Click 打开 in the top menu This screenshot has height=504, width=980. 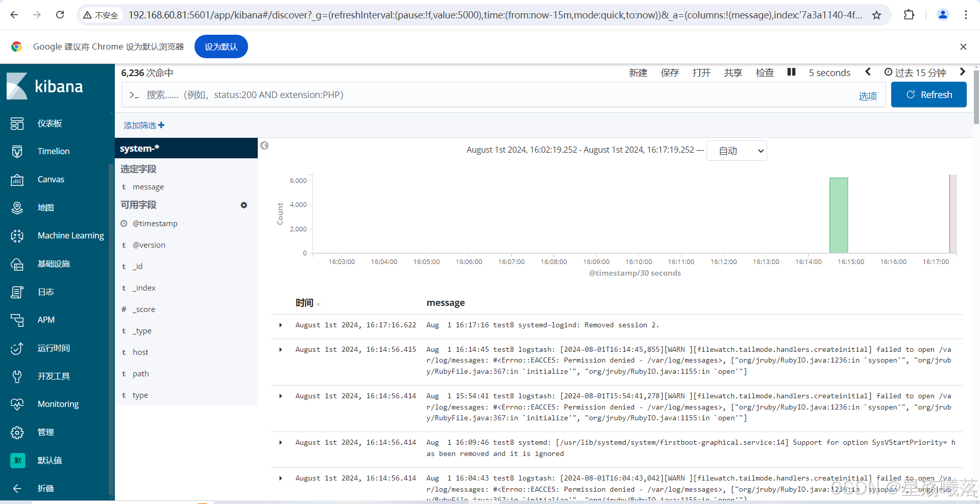(x=701, y=73)
